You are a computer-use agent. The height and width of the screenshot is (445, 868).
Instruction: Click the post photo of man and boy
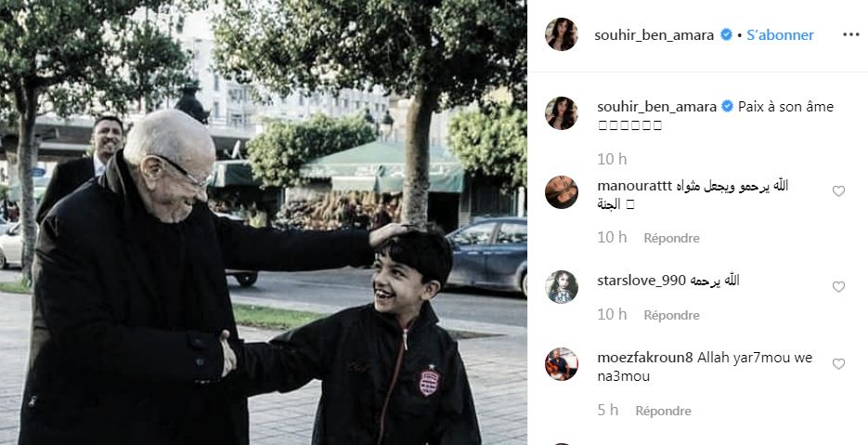point(264,222)
